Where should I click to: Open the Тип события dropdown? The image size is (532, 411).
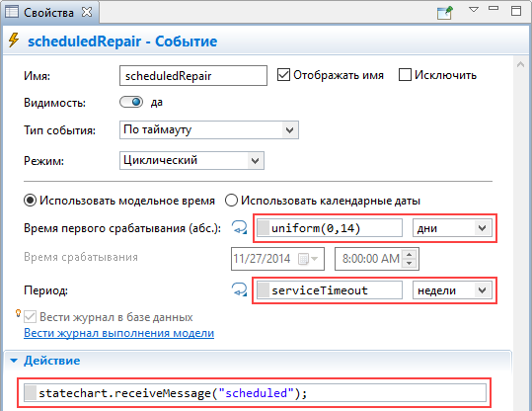tap(209, 129)
